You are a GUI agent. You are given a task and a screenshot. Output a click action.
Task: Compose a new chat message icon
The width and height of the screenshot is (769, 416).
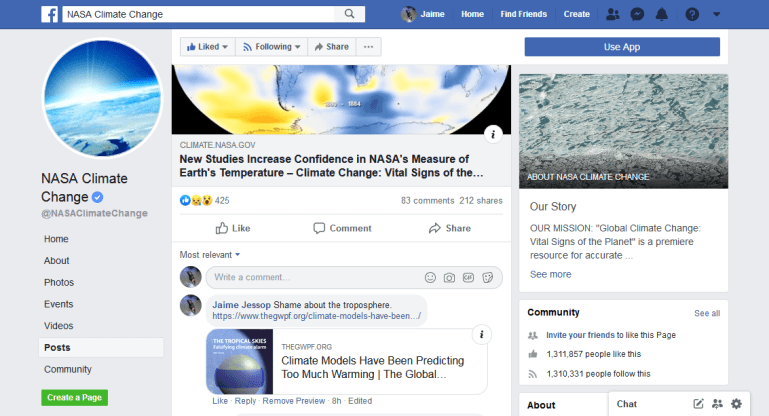click(x=698, y=404)
